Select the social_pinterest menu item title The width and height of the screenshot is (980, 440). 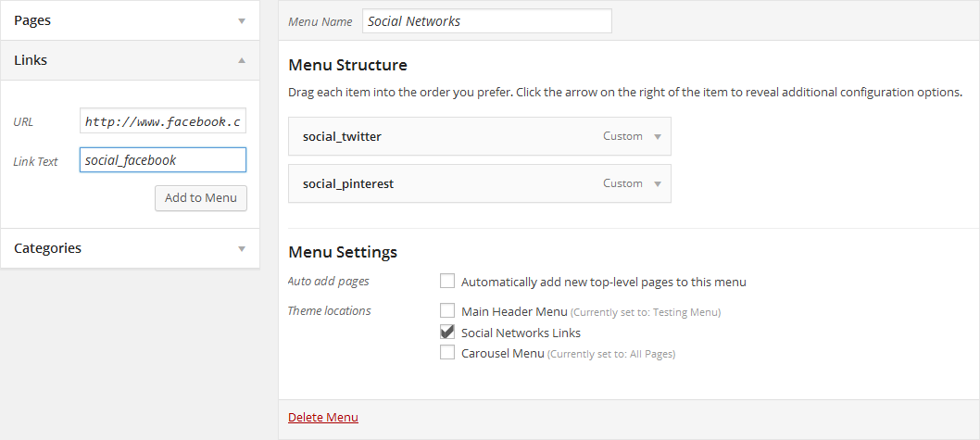[348, 183]
